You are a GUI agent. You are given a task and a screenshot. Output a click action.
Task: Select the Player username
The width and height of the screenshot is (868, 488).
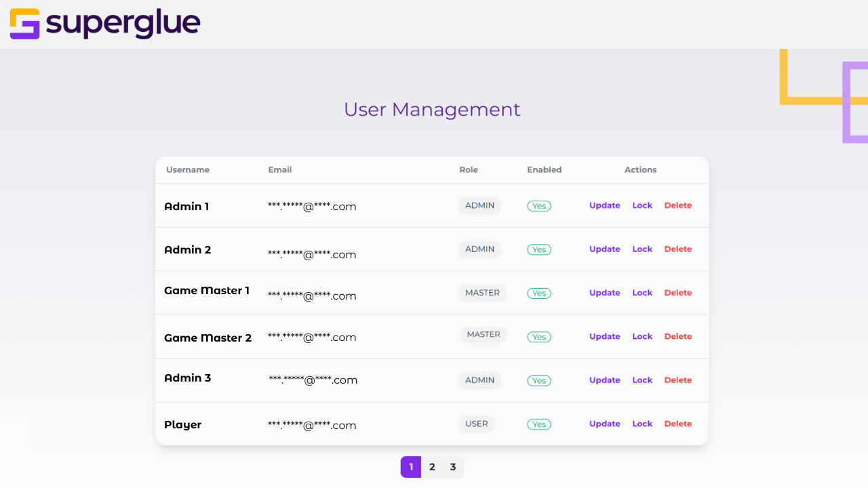coord(183,425)
